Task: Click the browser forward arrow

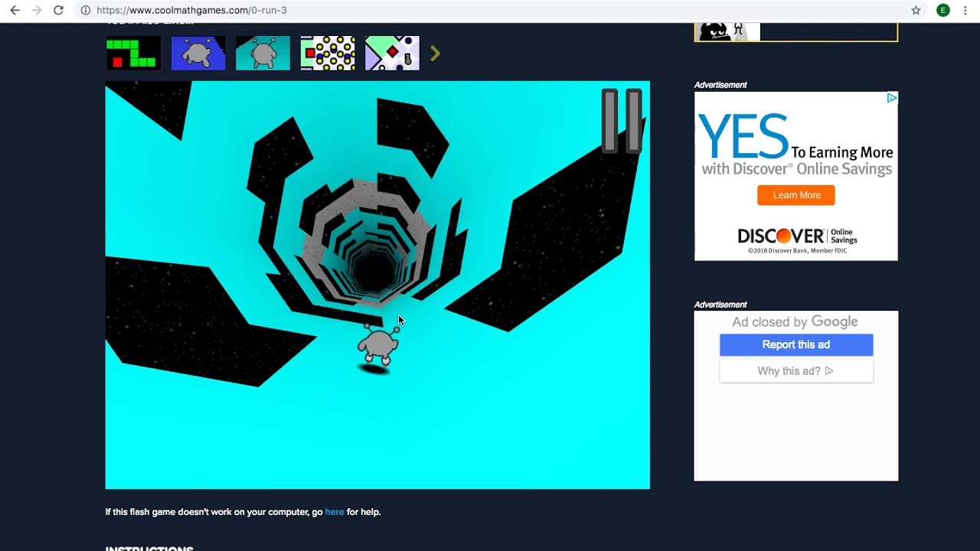Action: tap(36, 11)
